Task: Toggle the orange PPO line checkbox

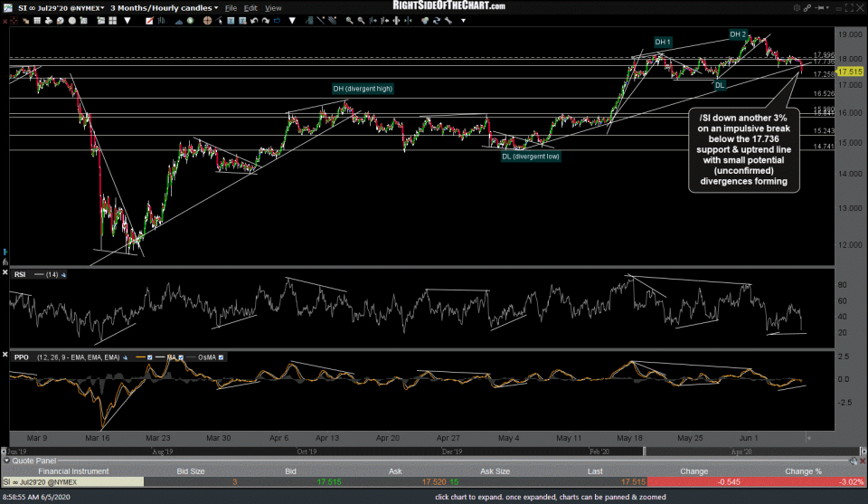Action: 151,357
